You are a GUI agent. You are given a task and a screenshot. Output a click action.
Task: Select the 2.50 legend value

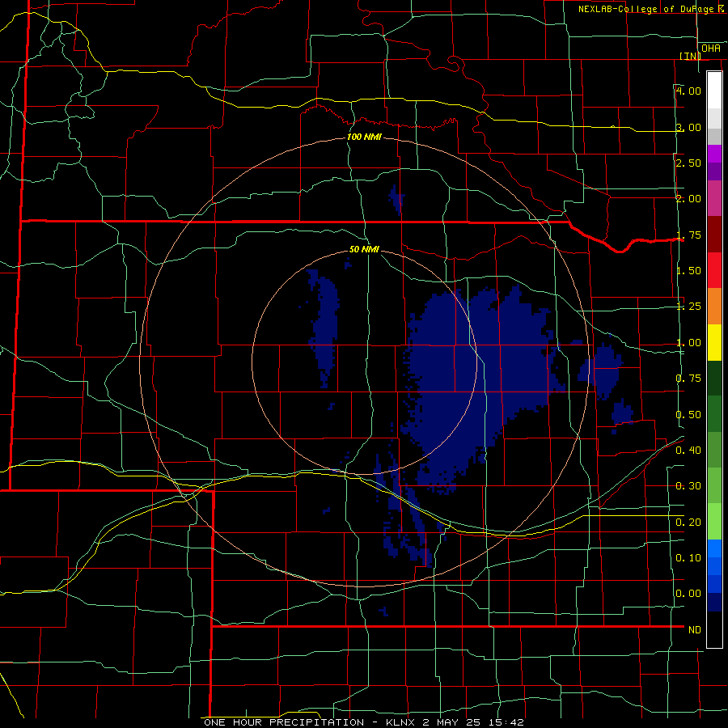[x=688, y=163]
